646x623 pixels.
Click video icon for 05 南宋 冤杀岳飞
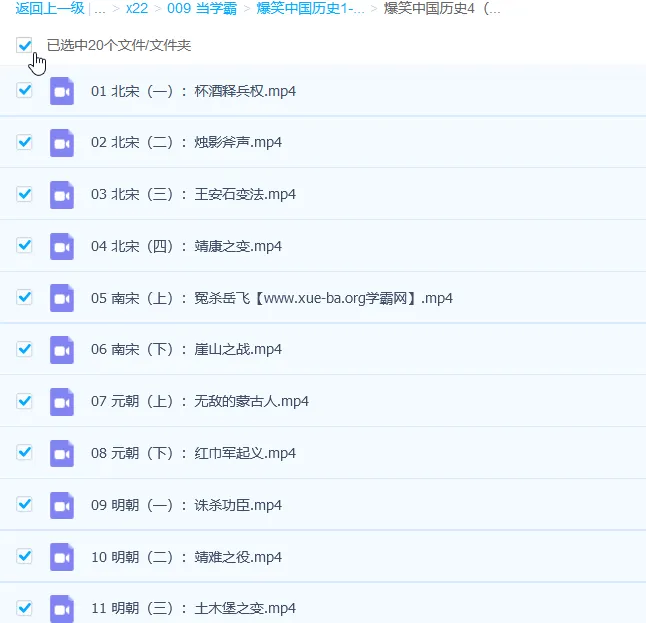point(62,298)
